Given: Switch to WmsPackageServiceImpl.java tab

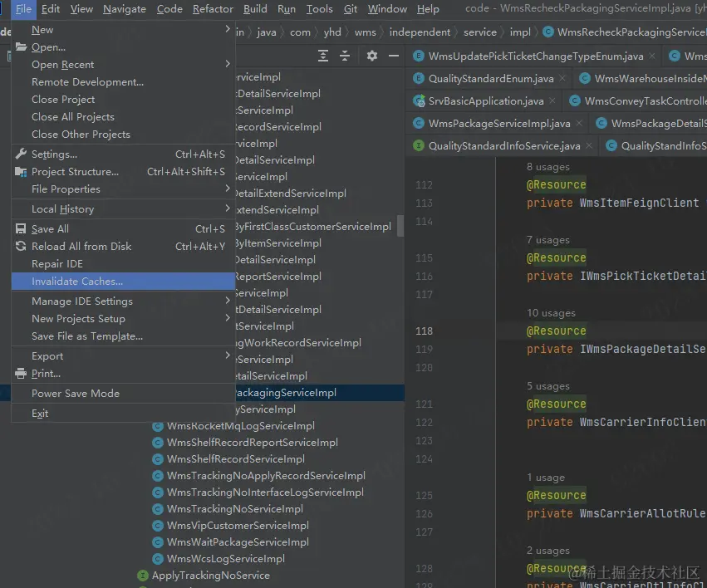Looking at the screenshot, I should (499, 123).
